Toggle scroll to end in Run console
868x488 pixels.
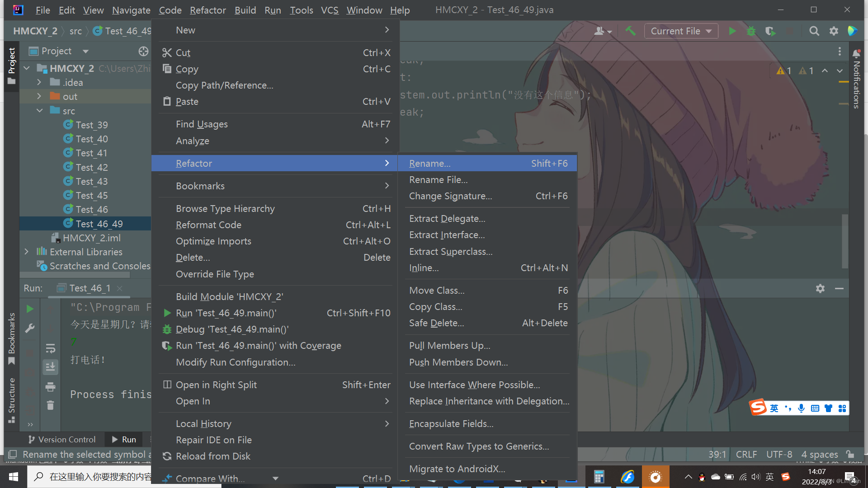coord(50,367)
